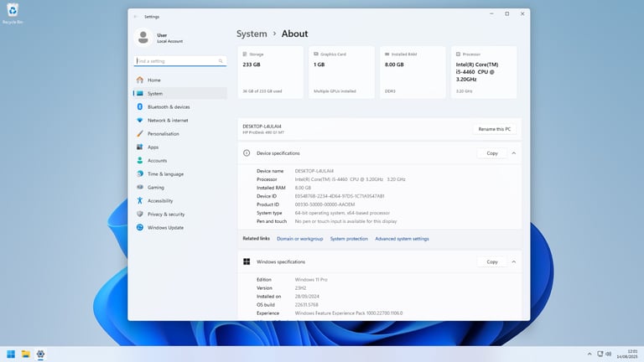Click the Time & language globe icon
644x362 pixels.
[x=140, y=174]
